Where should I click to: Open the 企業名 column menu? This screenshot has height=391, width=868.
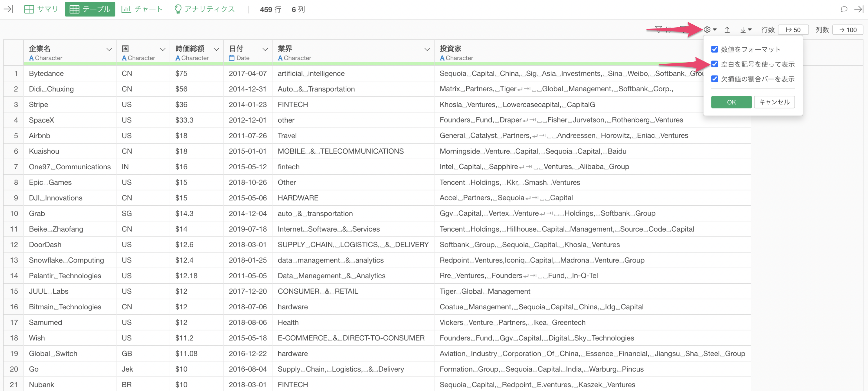coord(109,49)
